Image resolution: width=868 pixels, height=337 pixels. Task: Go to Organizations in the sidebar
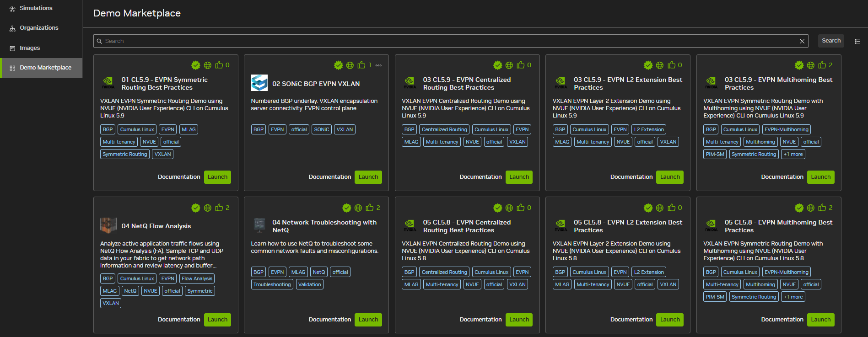[39, 28]
